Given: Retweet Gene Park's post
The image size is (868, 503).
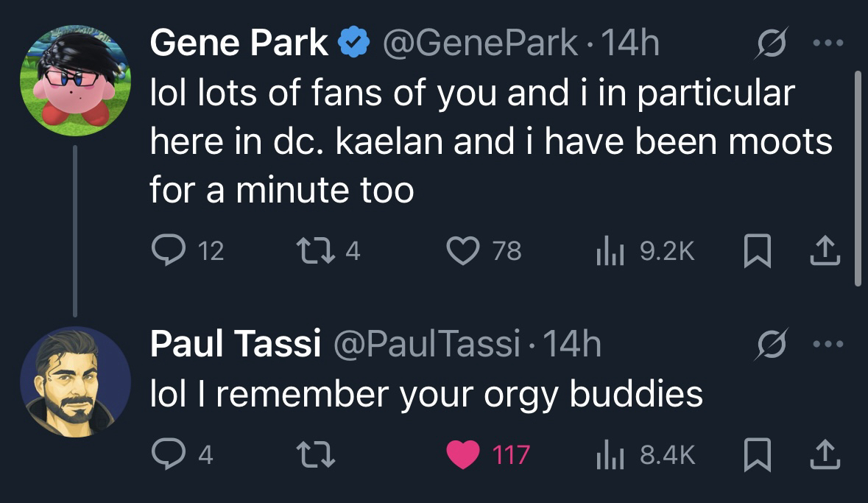Looking at the screenshot, I should point(308,252).
